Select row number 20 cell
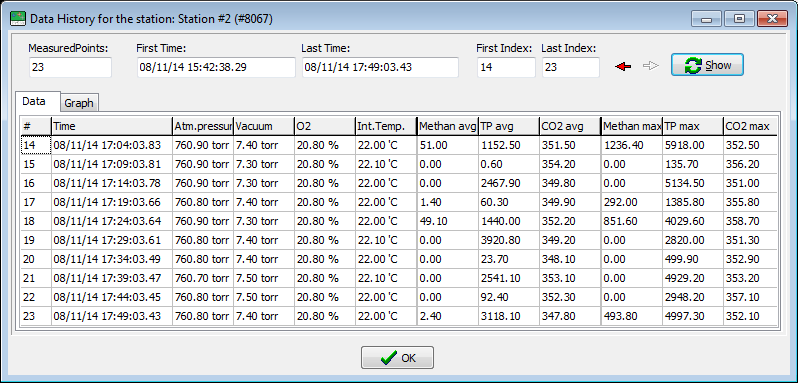The width and height of the screenshot is (798, 383). pyautogui.click(x=36, y=259)
